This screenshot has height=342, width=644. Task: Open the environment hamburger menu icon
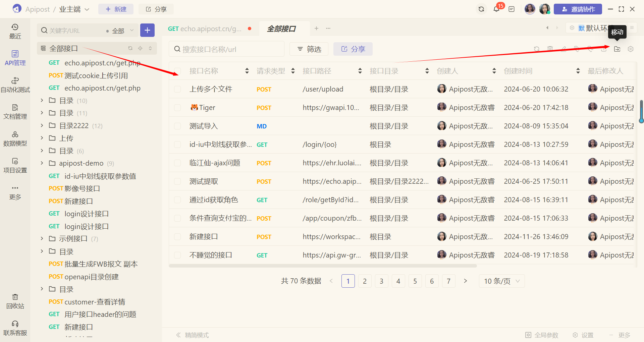click(x=632, y=28)
